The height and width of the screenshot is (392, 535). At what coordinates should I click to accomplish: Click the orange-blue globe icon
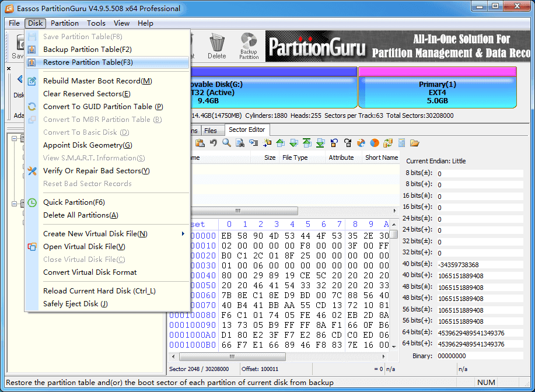coord(361,143)
